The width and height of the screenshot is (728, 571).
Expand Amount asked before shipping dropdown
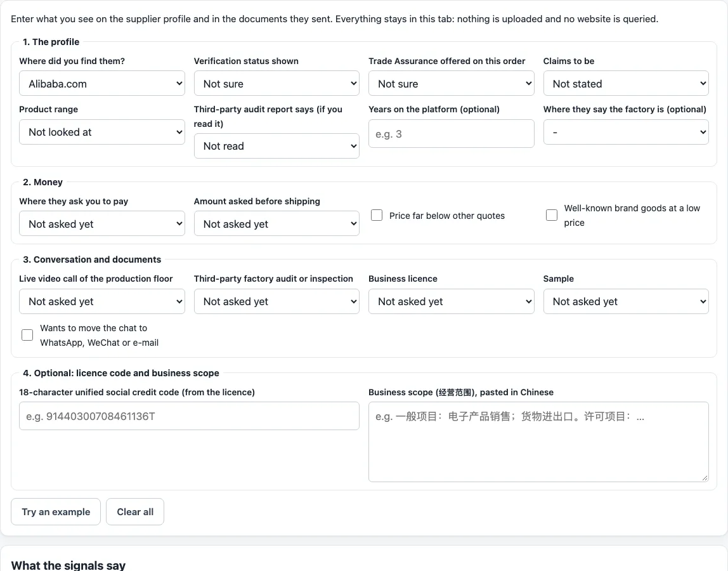pos(276,223)
